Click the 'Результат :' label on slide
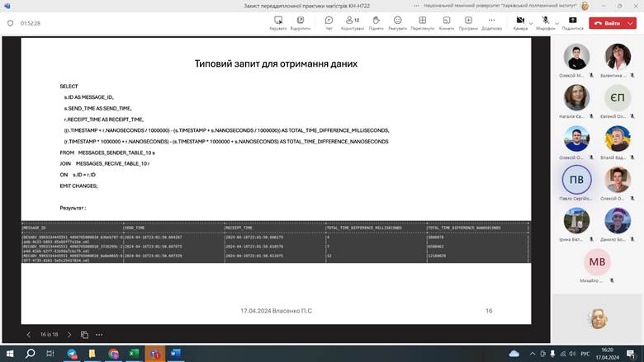The image size is (644, 362). [x=73, y=208]
